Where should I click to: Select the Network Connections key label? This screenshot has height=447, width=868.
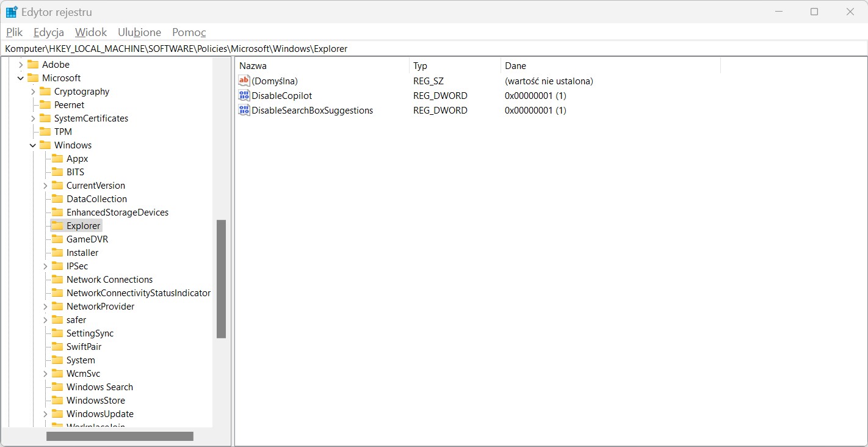point(110,280)
